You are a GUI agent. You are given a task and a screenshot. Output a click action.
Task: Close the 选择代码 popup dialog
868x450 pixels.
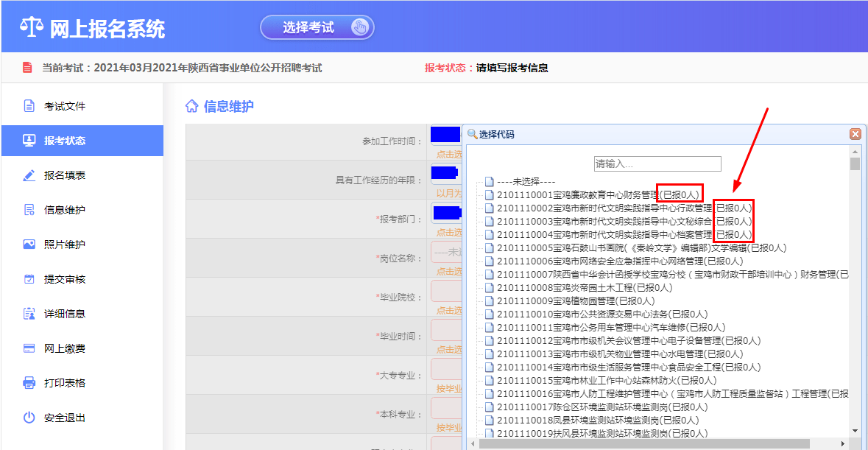855,134
